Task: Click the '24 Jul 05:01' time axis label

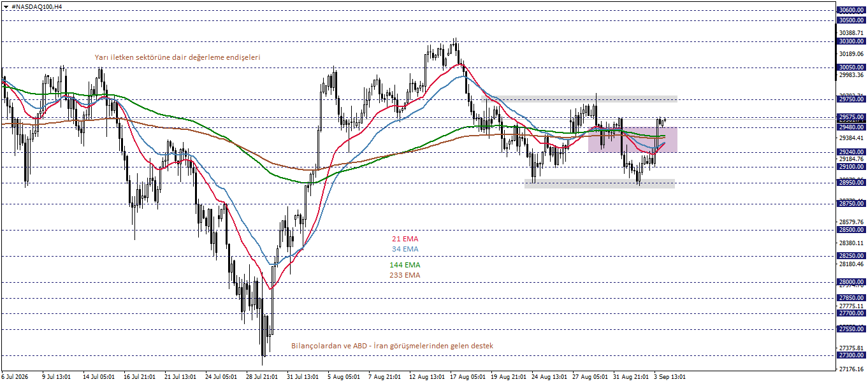Action: [x=221, y=377]
